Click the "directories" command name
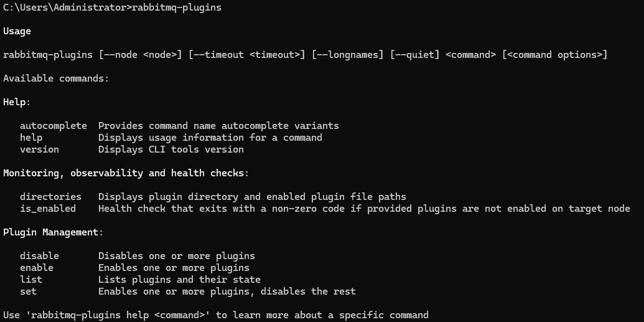The width and height of the screenshot is (644, 322). [50, 197]
